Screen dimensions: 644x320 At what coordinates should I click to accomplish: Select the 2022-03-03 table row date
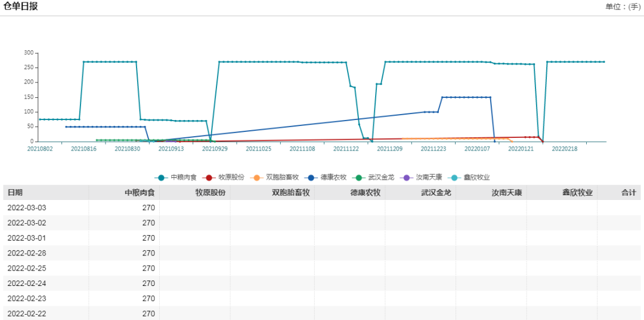(26, 208)
